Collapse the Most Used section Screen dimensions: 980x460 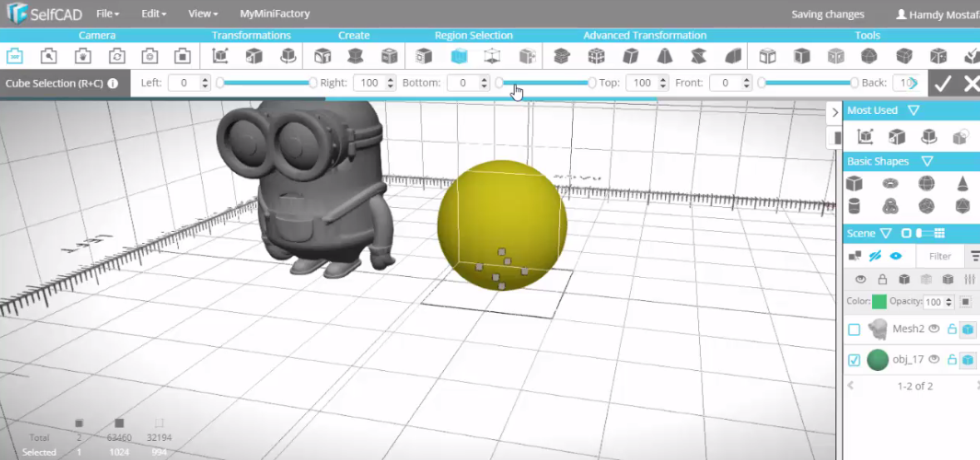(x=914, y=110)
